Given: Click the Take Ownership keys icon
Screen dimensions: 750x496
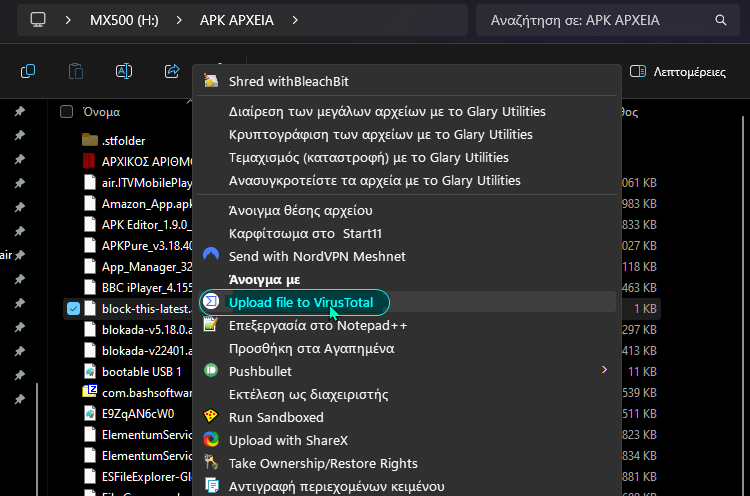Looking at the screenshot, I should tap(211, 462).
